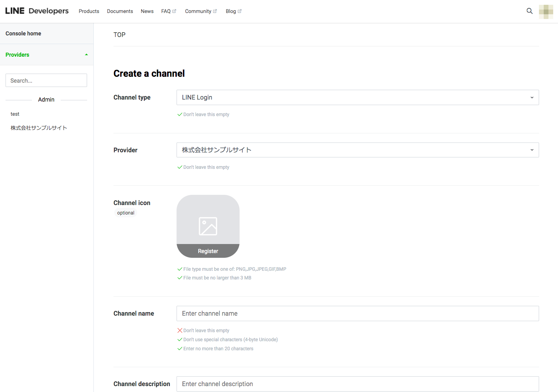Click the Blog external link icon
Viewport: 558px width, 392px height.
pyautogui.click(x=240, y=11)
